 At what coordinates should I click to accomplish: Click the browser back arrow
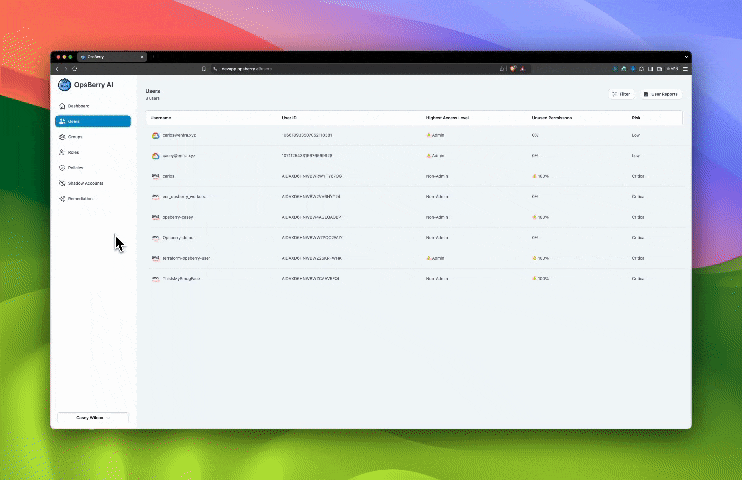tap(57, 69)
